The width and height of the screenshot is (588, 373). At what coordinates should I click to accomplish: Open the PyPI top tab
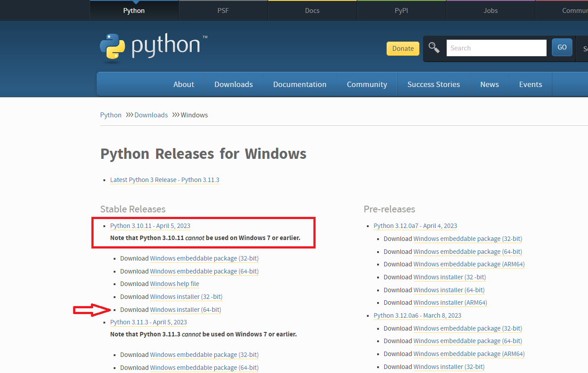401,10
